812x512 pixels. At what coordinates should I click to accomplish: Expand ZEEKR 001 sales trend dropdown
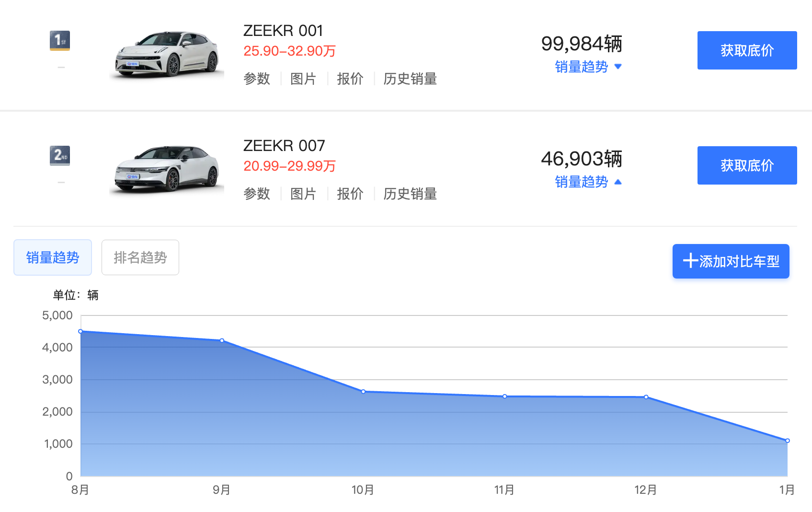588,67
